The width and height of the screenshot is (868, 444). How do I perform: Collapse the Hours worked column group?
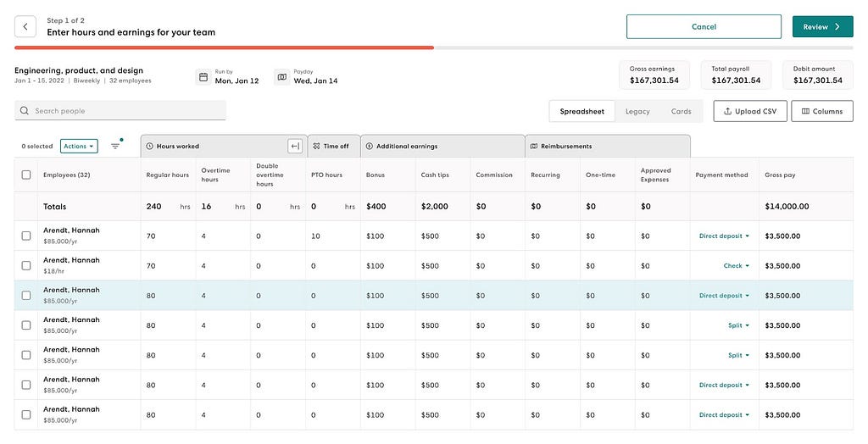coord(294,146)
